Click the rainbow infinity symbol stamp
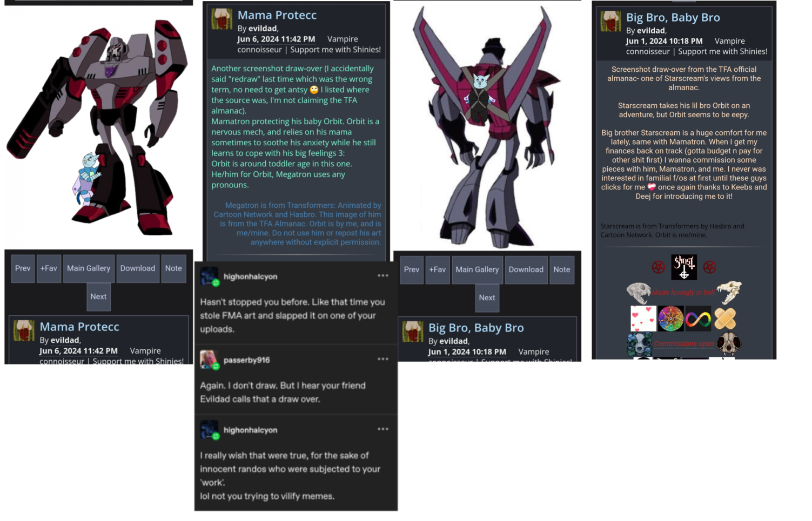 tap(698, 319)
